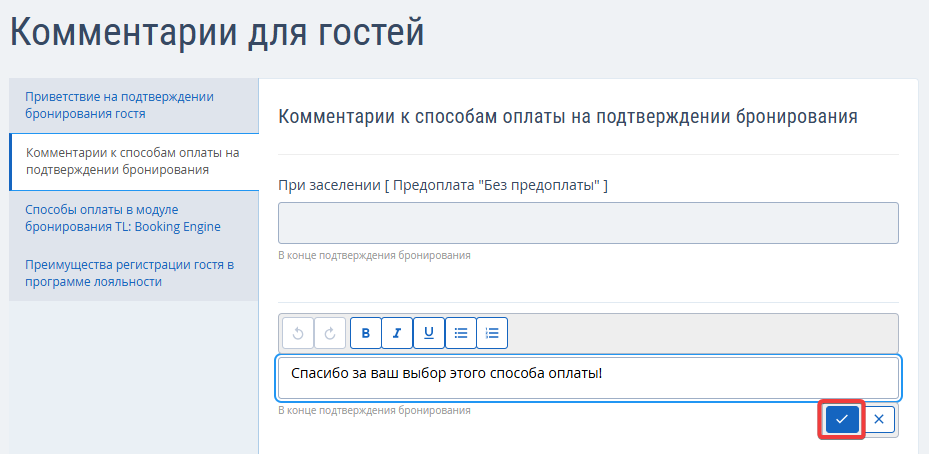Insert a bulleted list
The height and width of the screenshot is (454, 929).
pos(460,333)
